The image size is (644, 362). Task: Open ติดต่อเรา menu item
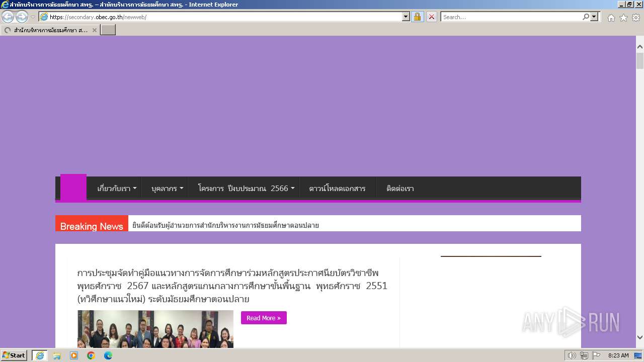[400, 189]
